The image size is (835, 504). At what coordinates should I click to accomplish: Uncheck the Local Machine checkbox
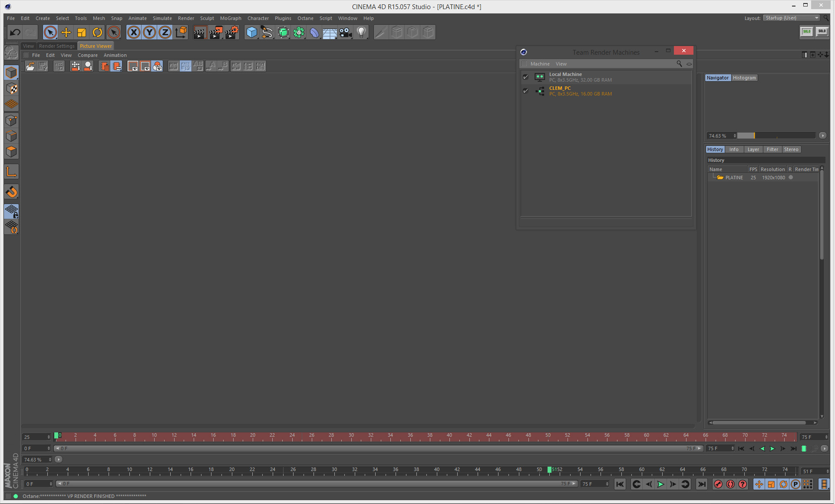[525, 77]
